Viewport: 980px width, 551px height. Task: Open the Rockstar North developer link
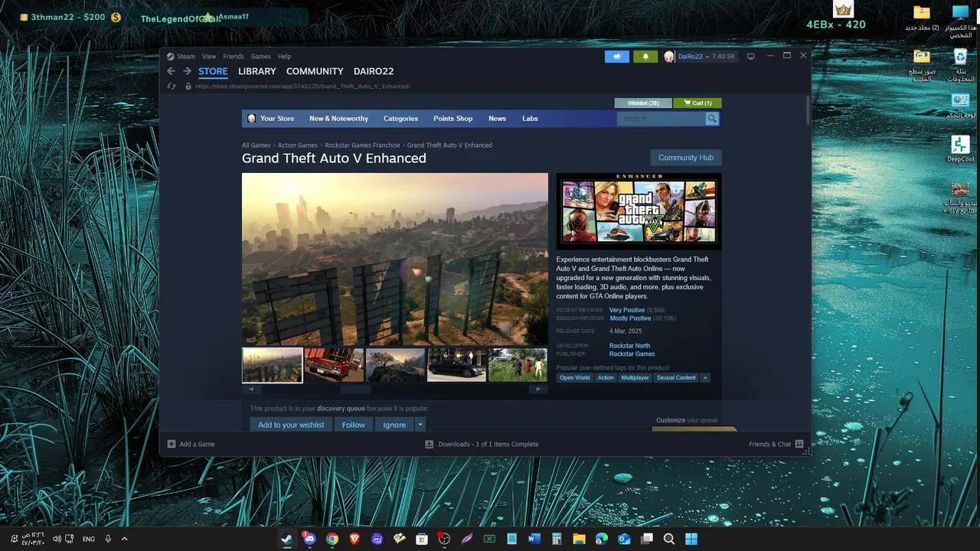pyautogui.click(x=629, y=346)
